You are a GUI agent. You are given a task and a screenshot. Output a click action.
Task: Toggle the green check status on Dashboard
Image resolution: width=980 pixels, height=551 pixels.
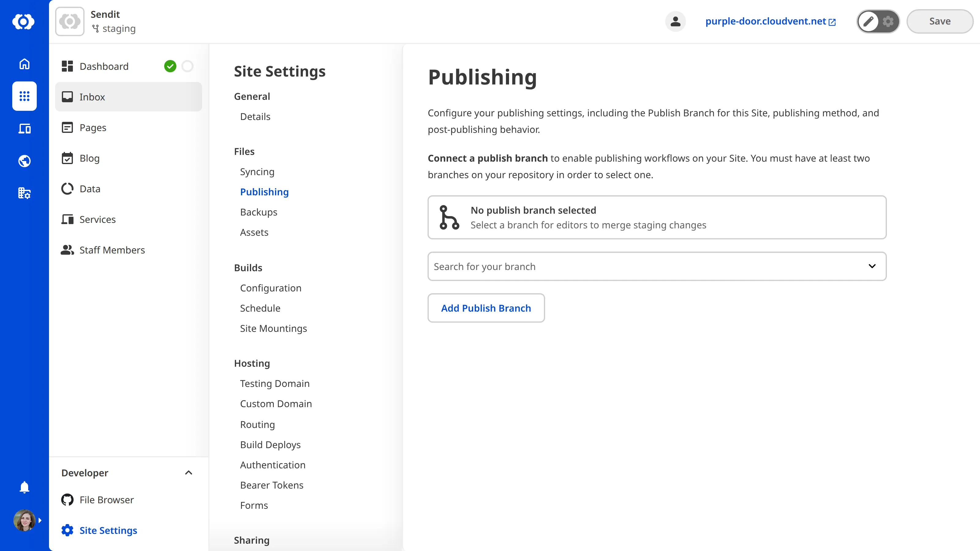coord(170,66)
